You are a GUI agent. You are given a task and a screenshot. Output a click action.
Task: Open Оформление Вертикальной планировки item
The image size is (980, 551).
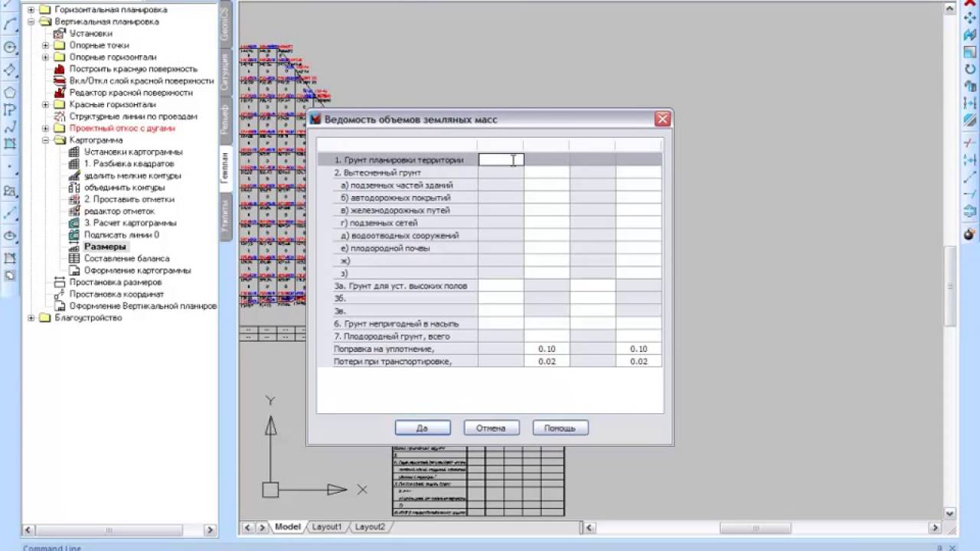[x=143, y=306]
